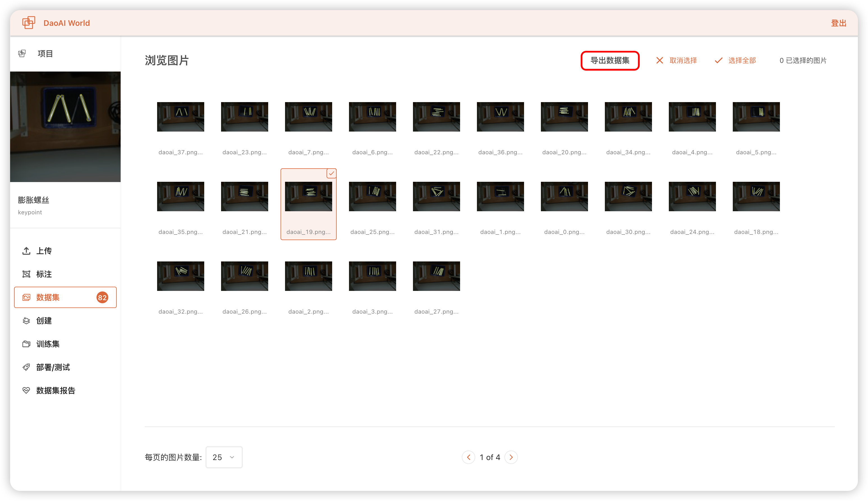Viewport: 868px width, 501px height.
Task: Click the 导出数据集 button
Action: [x=610, y=61]
